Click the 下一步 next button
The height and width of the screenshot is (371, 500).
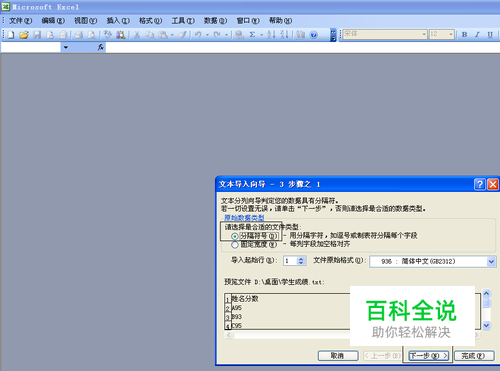[429, 356]
